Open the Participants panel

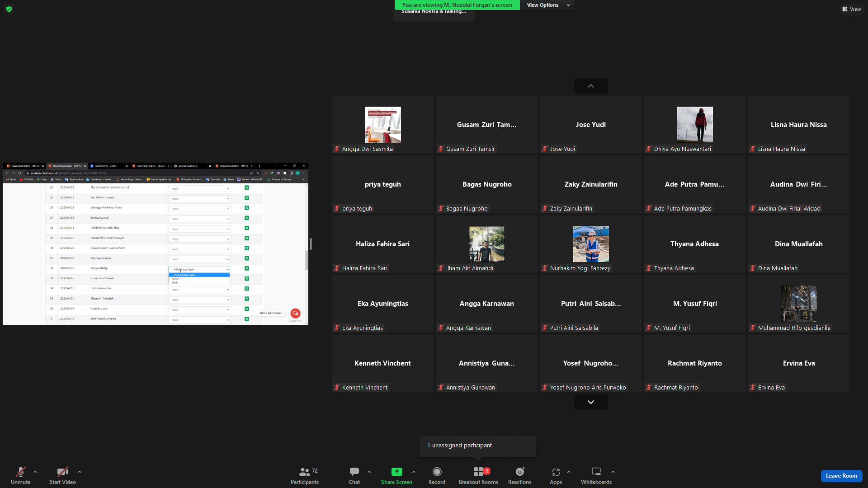click(305, 475)
